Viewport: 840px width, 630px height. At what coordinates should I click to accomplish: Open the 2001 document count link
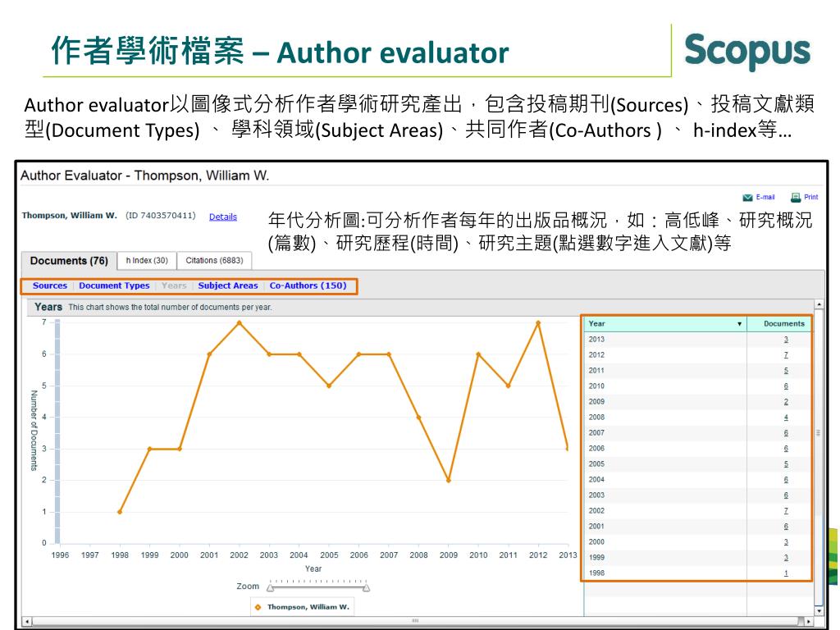[x=786, y=526]
